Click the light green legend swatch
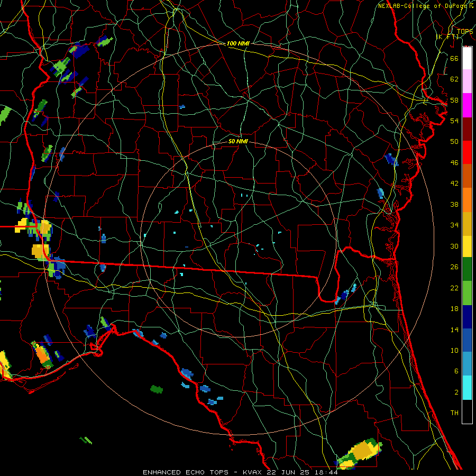The height and width of the screenshot is (476, 476). click(x=467, y=293)
